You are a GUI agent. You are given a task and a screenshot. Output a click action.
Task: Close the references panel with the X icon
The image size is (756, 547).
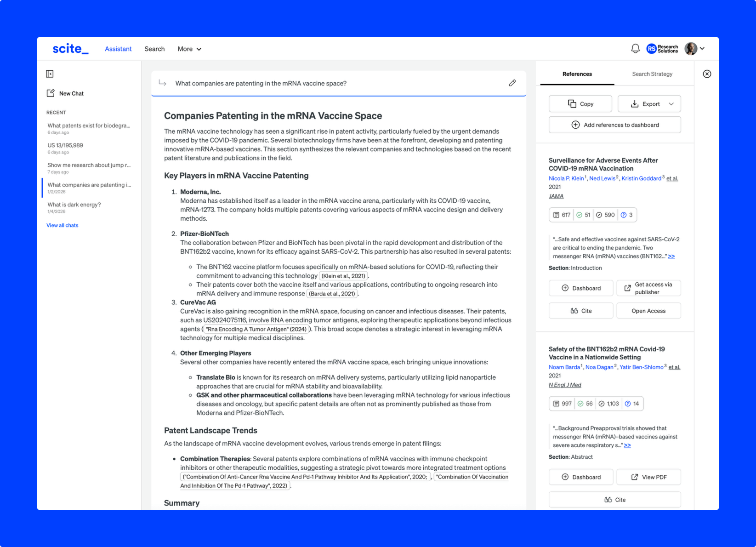click(x=707, y=74)
